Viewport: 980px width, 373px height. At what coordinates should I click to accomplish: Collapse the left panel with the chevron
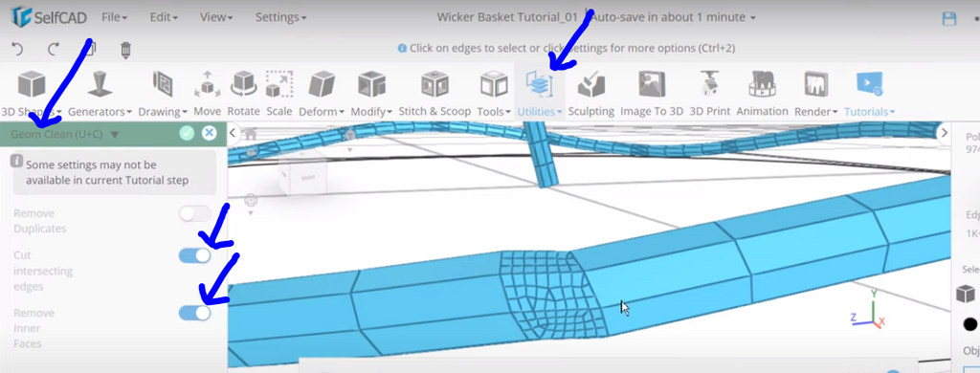pyautogui.click(x=233, y=132)
